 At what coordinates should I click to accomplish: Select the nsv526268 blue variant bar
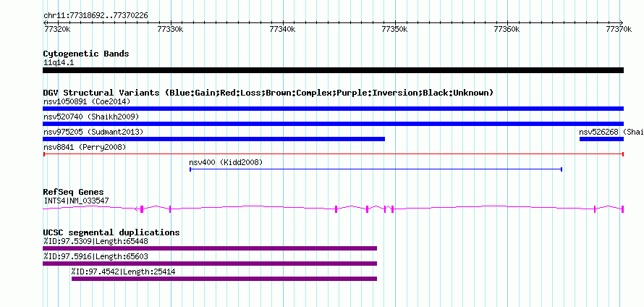point(602,139)
